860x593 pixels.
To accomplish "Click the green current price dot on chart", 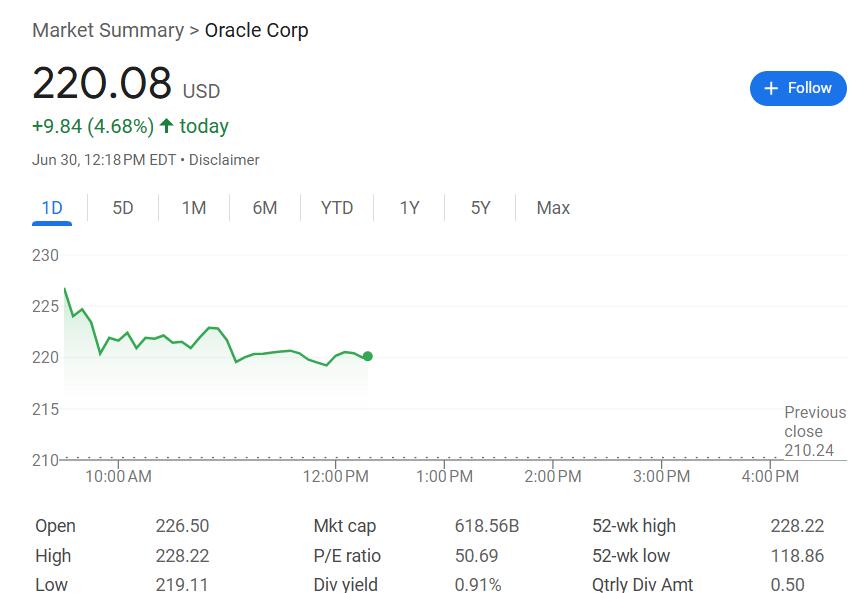I will [x=367, y=357].
